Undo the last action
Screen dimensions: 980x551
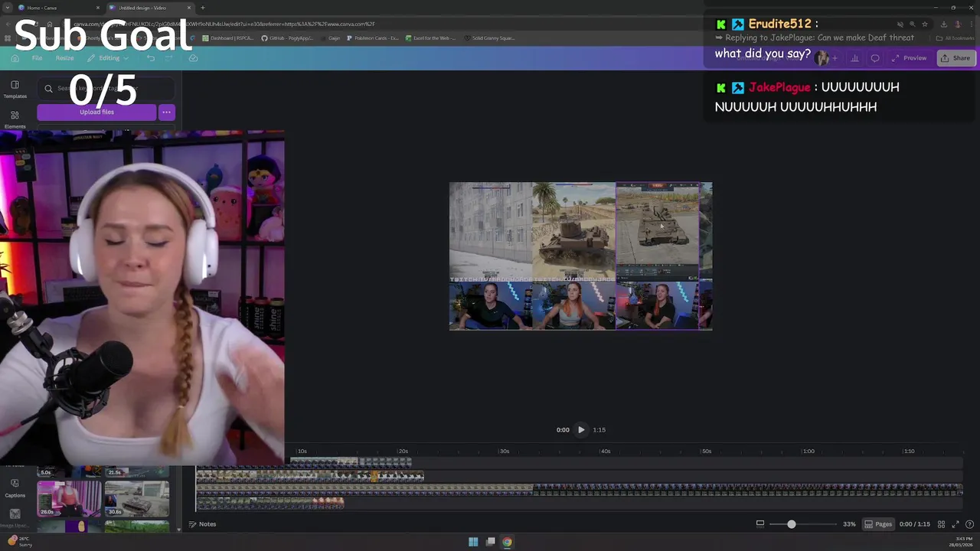pos(151,58)
